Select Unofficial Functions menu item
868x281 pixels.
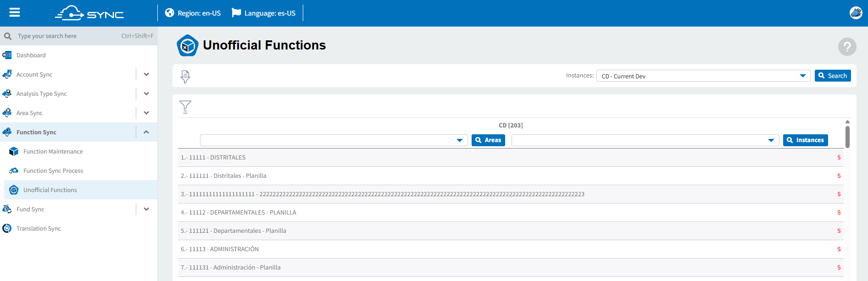[x=81, y=190]
